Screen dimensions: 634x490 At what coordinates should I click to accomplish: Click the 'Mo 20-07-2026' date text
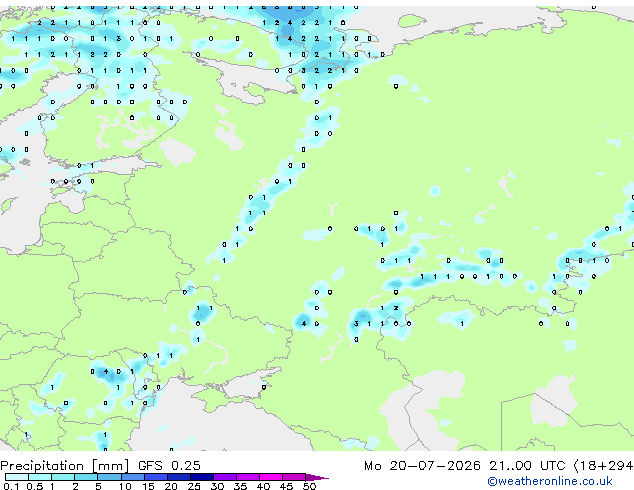(422, 466)
